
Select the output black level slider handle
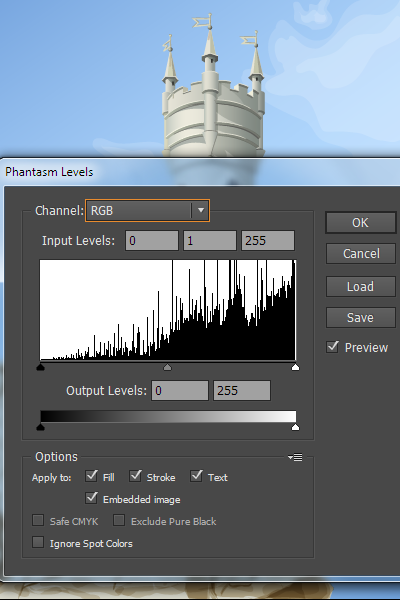pyautogui.click(x=40, y=427)
